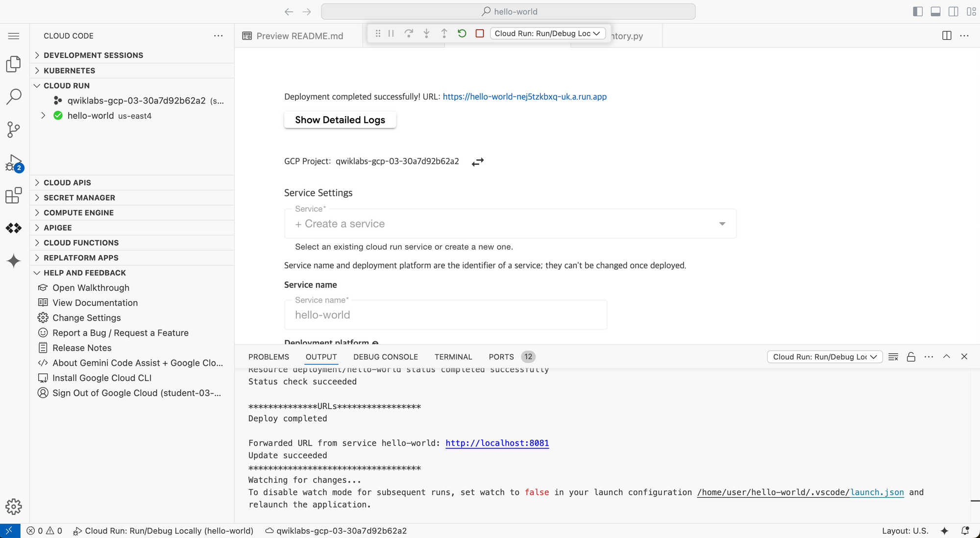Screen dimensions: 980x538
Task: Clear output using the clear output icon
Action: point(893,357)
